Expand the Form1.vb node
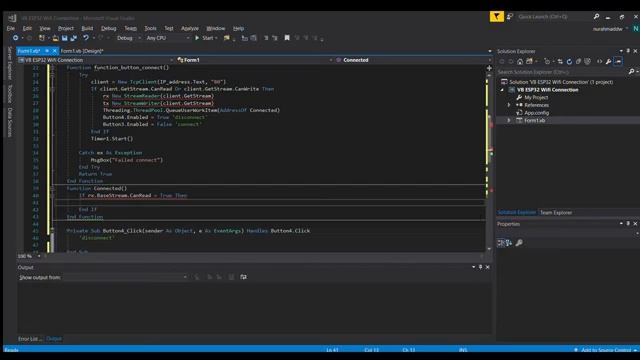Screen dimensions: 640x360 pyautogui.click(x=509, y=121)
